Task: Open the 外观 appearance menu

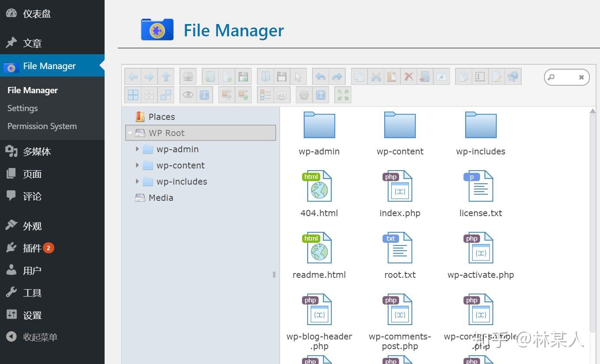Action: [52, 226]
